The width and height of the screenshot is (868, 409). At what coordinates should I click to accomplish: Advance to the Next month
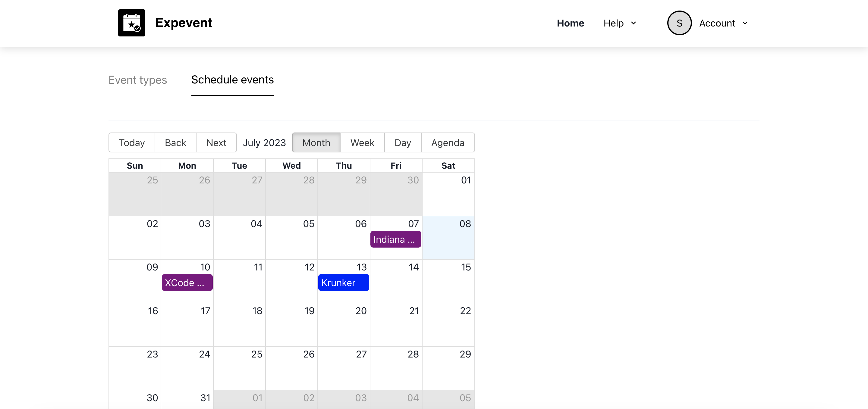point(216,142)
